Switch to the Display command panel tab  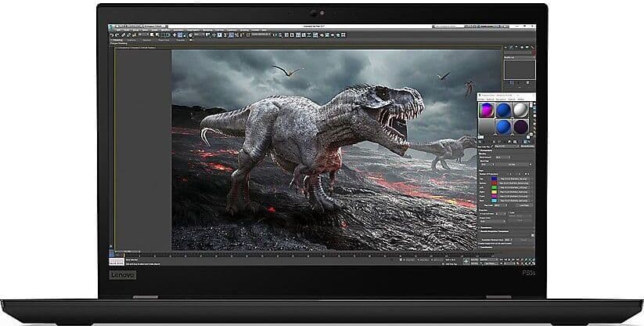(x=527, y=47)
